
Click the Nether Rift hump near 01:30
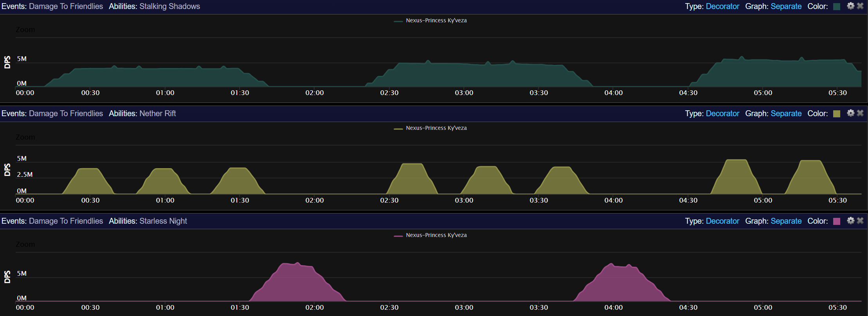click(x=238, y=182)
